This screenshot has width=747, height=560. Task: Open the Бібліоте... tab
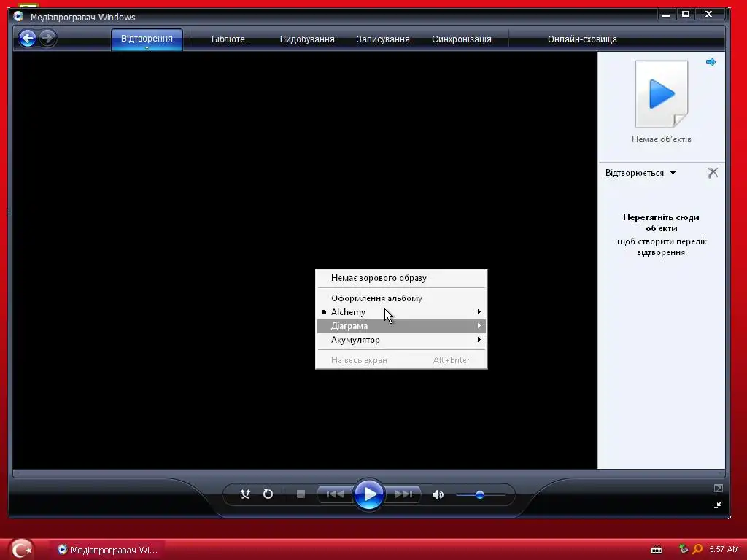[231, 39]
